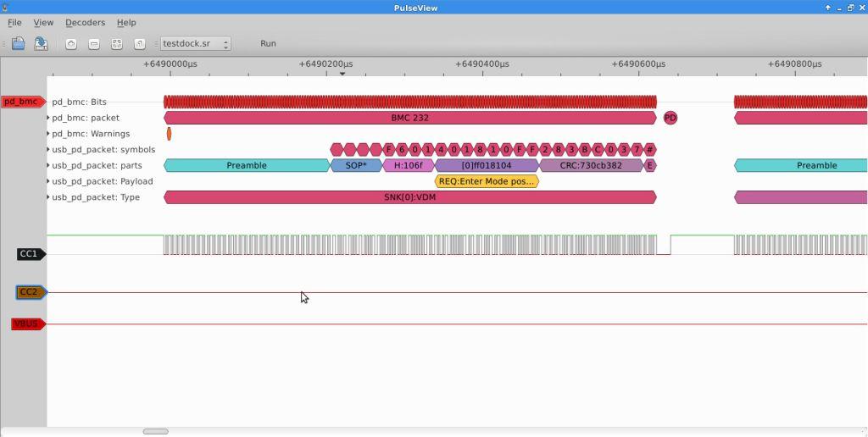The height and width of the screenshot is (437, 868).
Task: Select the pd_bmc decoder label
Action: click(22, 102)
